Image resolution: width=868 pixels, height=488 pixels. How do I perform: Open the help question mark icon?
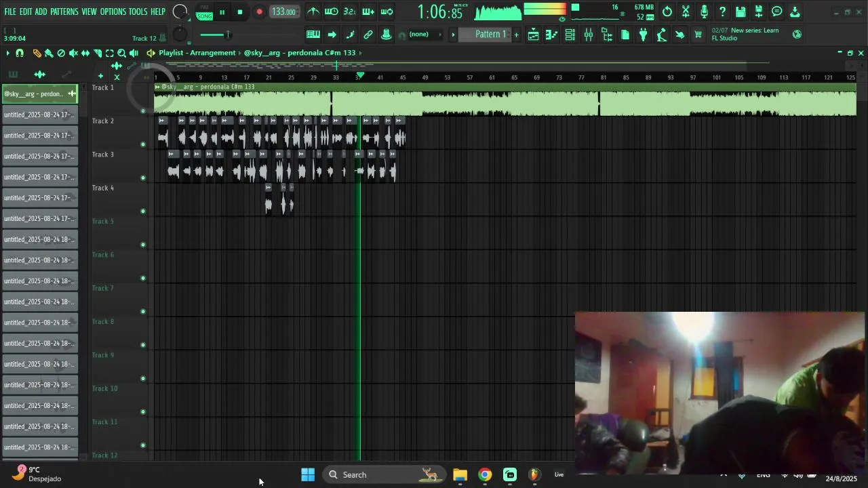click(722, 12)
